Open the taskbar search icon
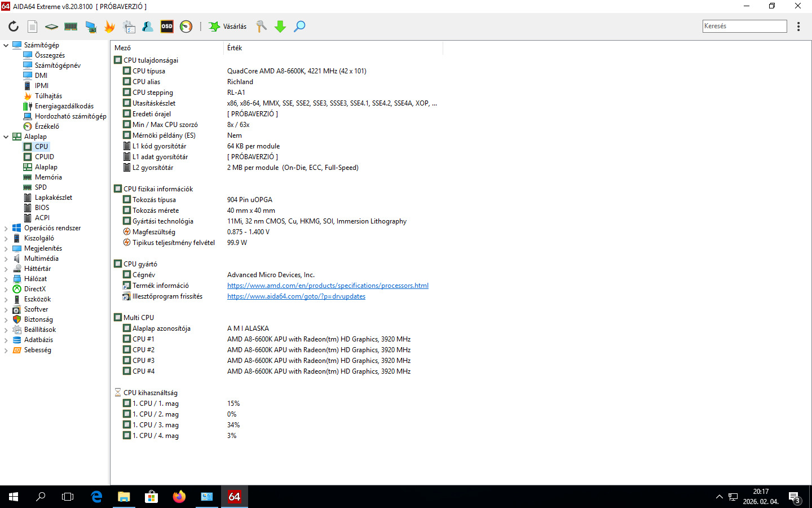812x508 pixels. pyautogui.click(x=41, y=497)
